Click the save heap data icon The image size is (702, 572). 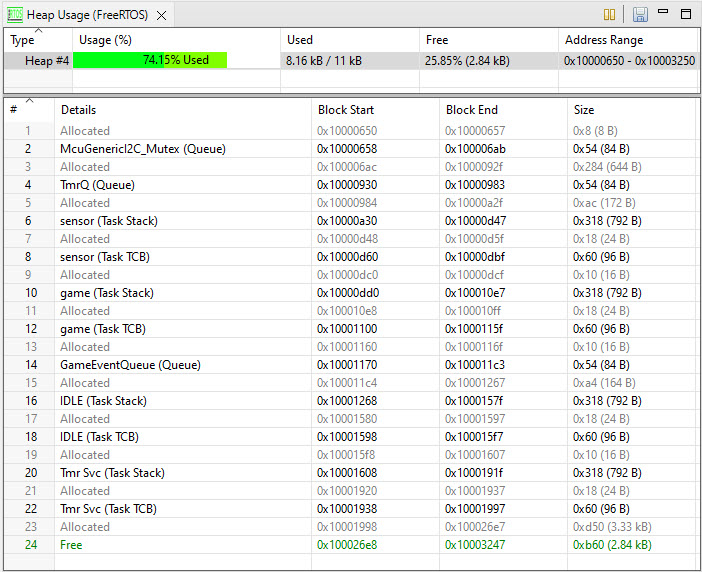click(x=640, y=14)
